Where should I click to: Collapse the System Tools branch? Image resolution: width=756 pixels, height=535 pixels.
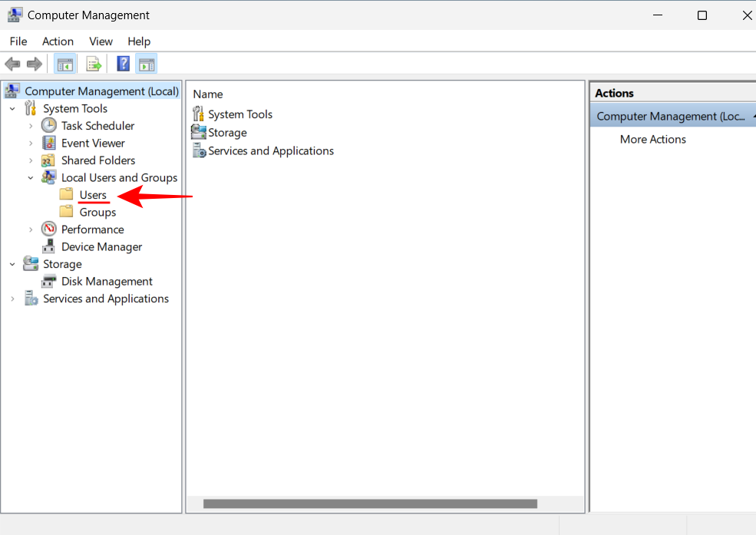[x=12, y=108]
